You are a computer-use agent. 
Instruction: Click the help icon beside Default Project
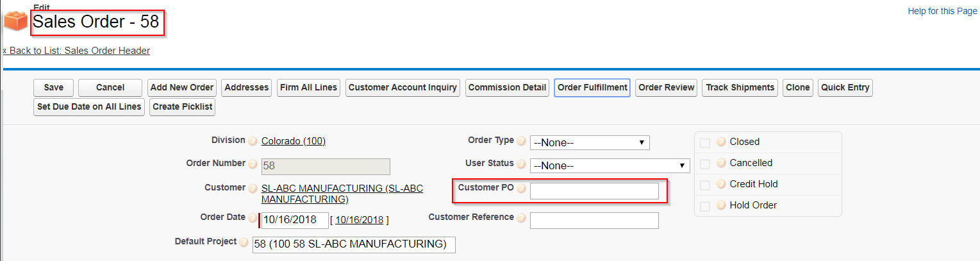click(x=244, y=243)
